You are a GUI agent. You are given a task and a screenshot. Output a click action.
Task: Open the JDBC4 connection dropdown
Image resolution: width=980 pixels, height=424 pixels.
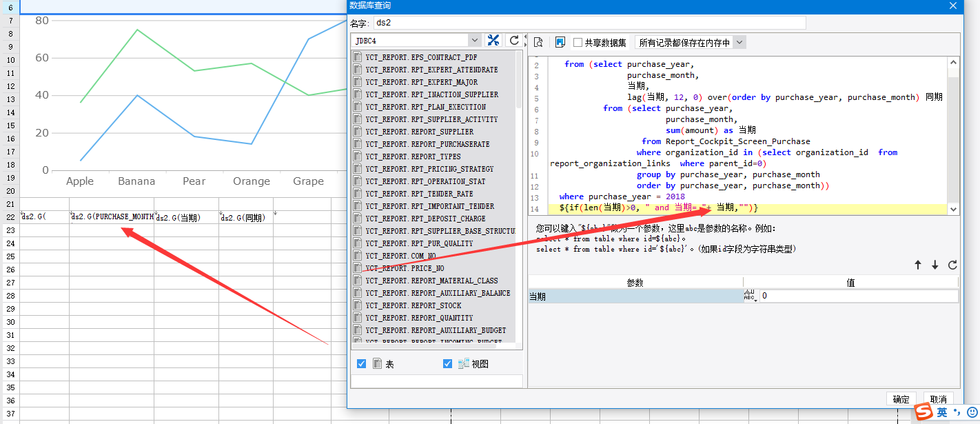tap(474, 41)
